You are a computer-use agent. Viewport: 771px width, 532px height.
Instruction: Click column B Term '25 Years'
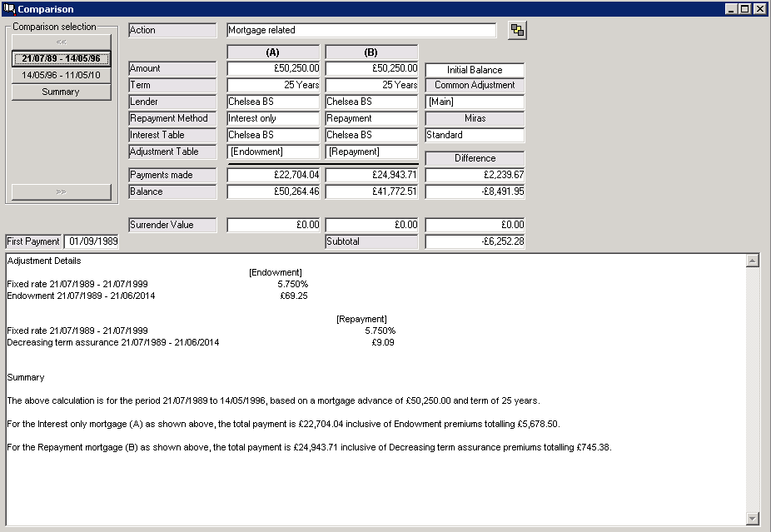click(371, 85)
